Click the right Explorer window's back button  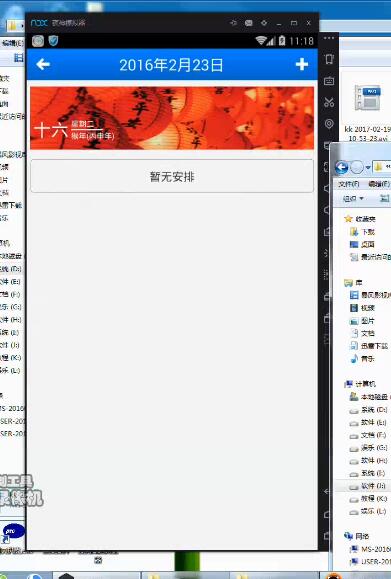click(342, 168)
